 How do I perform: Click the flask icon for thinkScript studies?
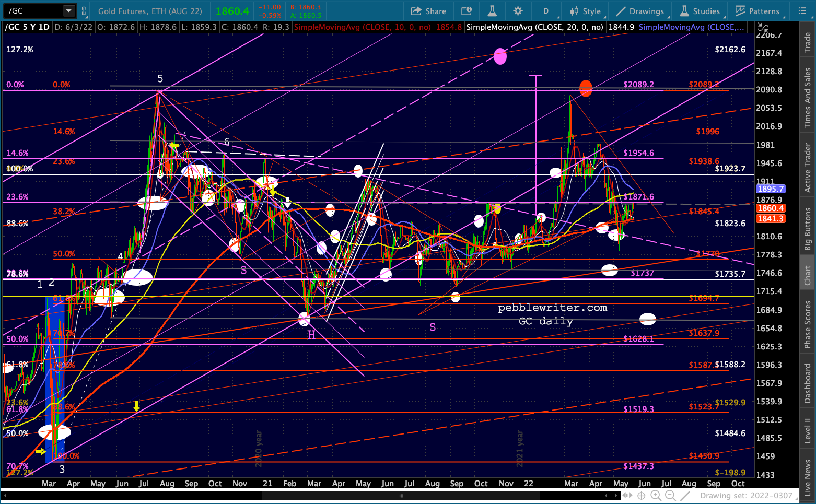[492, 11]
